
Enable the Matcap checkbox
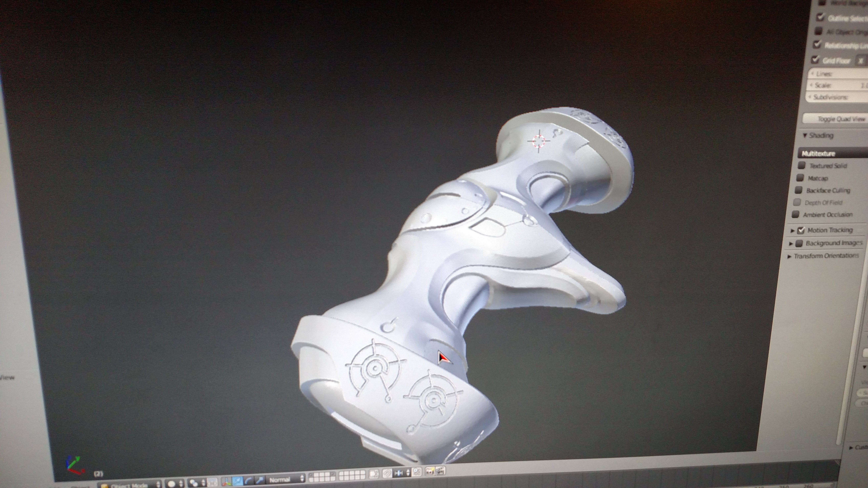coord(800,178)
